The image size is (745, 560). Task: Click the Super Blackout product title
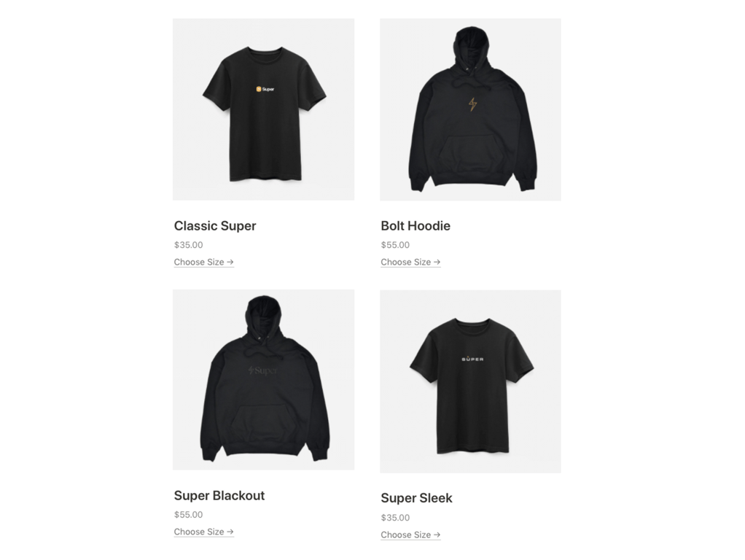[x=219, y=495]
